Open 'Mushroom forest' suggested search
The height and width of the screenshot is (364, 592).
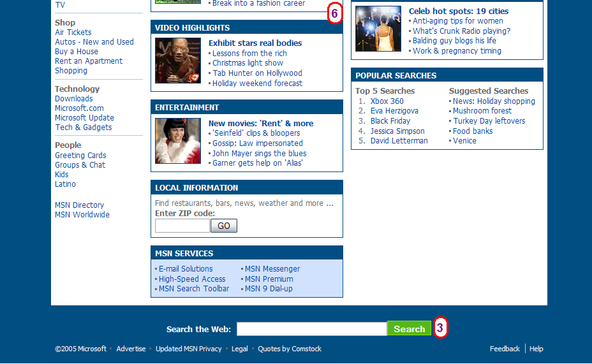click(482, 111)
